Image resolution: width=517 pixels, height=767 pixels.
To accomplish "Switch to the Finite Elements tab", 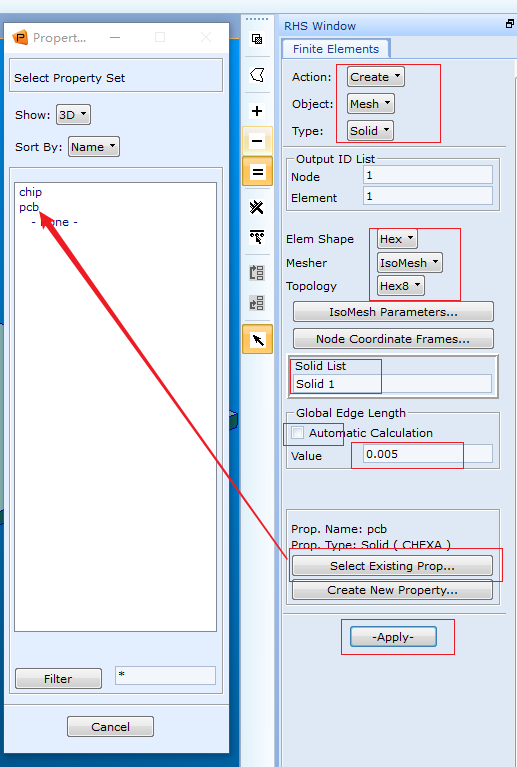I will (336, 49).
